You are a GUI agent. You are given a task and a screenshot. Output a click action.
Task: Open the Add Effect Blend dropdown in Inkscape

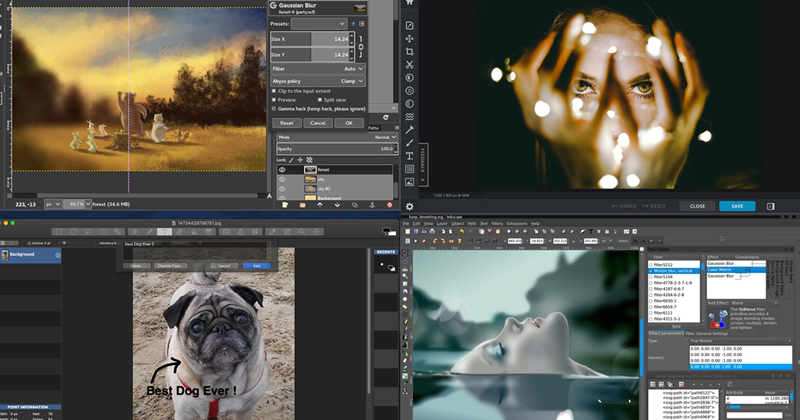(x=754, y=303)
